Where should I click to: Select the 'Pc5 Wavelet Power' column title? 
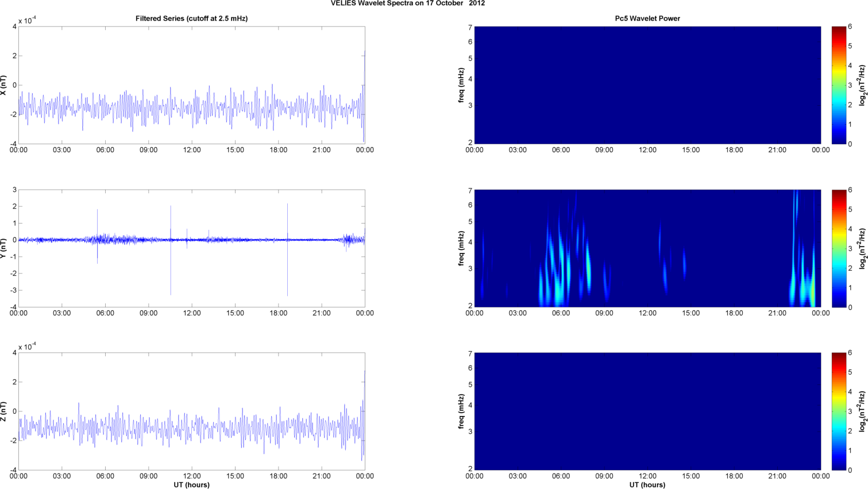[647, 18]
